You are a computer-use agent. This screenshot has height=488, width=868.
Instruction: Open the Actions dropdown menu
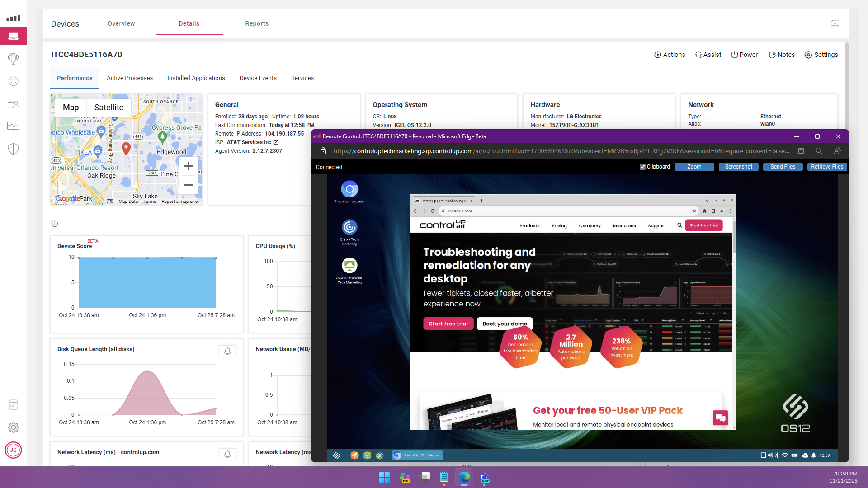point(670,55)
